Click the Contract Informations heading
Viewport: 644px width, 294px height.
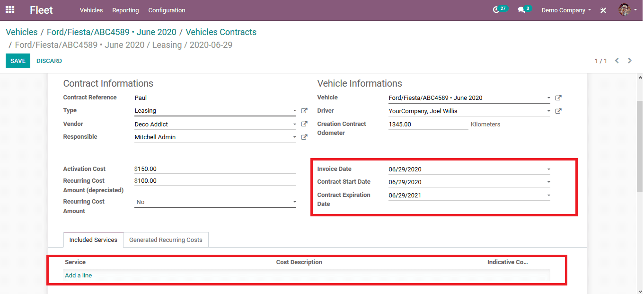click(108, 83)
